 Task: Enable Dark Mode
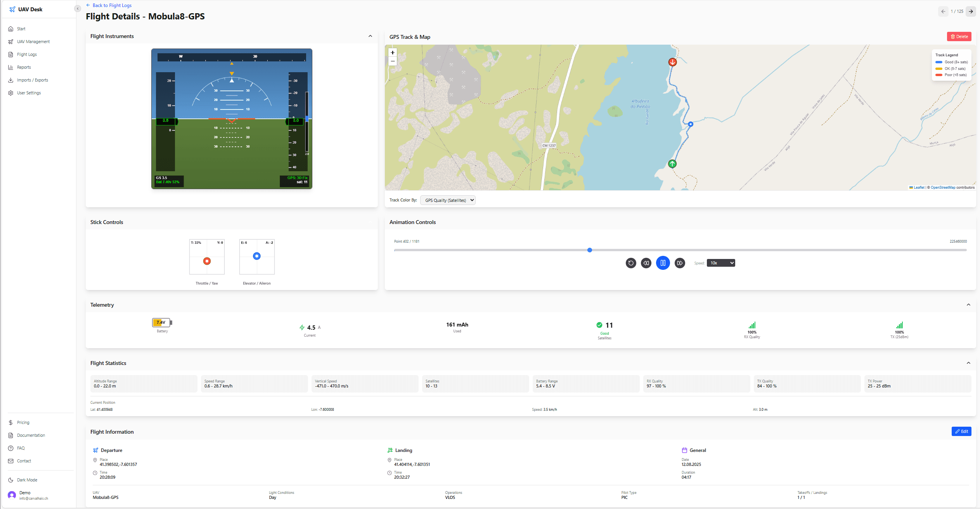pyautogui.click(x=26, y=480)
